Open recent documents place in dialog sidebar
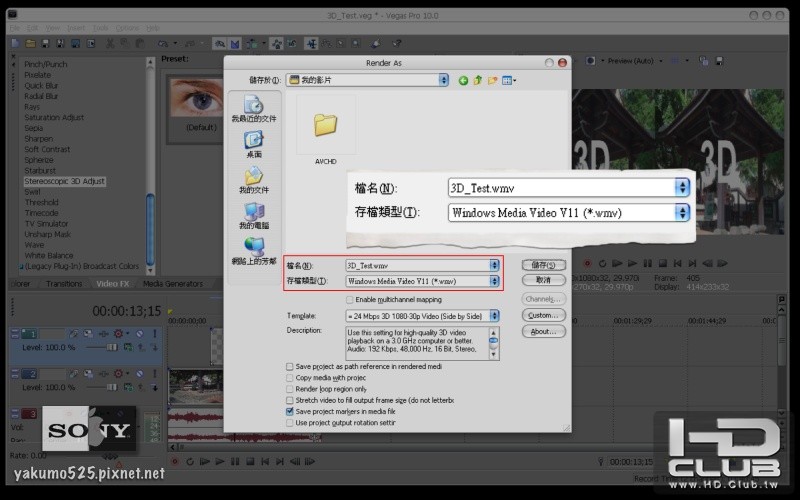Viewport: 800px width, 500px height. [254, 109]
